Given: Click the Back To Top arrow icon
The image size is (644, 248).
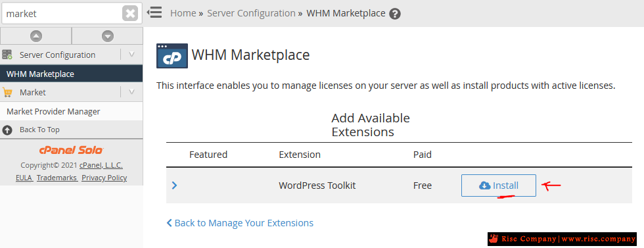Looking at the screenshot, I should point(7,130).
